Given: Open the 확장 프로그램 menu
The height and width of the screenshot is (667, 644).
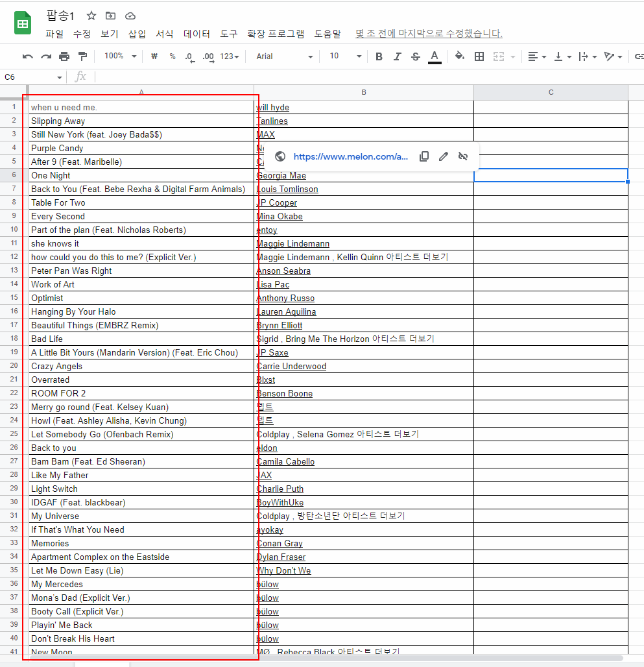Looking at the screenshot, I should click(x=276, y=34).
